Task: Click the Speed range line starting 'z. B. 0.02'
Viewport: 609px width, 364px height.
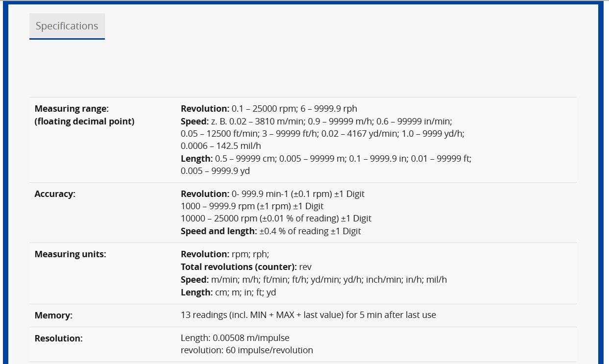Action: point(317,121)
